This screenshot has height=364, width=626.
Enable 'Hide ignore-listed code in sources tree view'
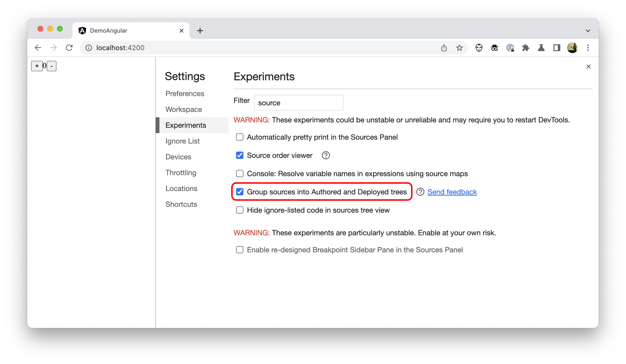coord(239,210)
